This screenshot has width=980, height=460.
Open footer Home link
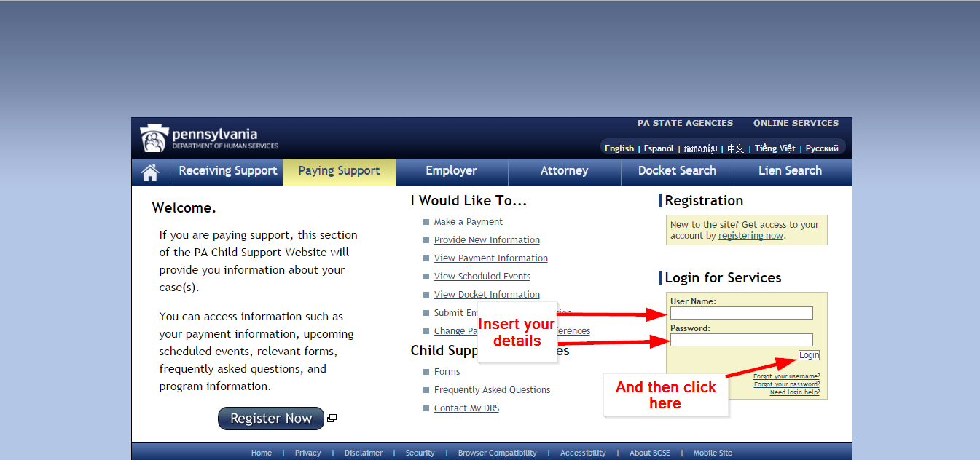[x=262, y=453]
